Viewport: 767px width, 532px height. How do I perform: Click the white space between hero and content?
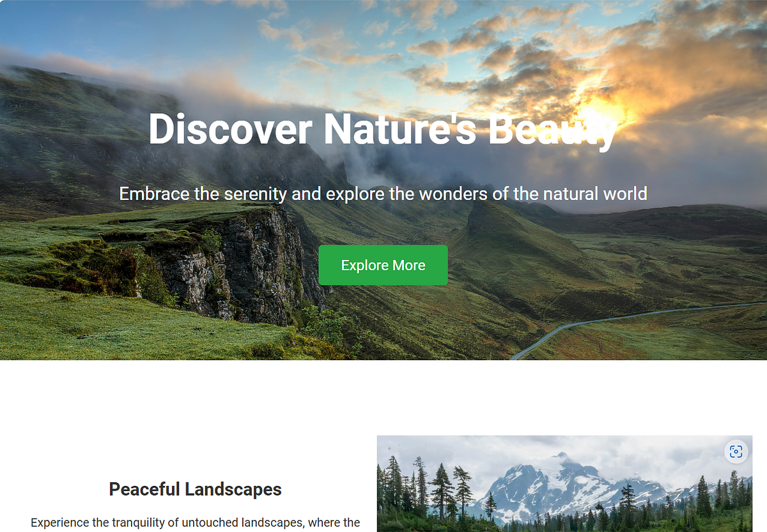(x=383, y=397)
